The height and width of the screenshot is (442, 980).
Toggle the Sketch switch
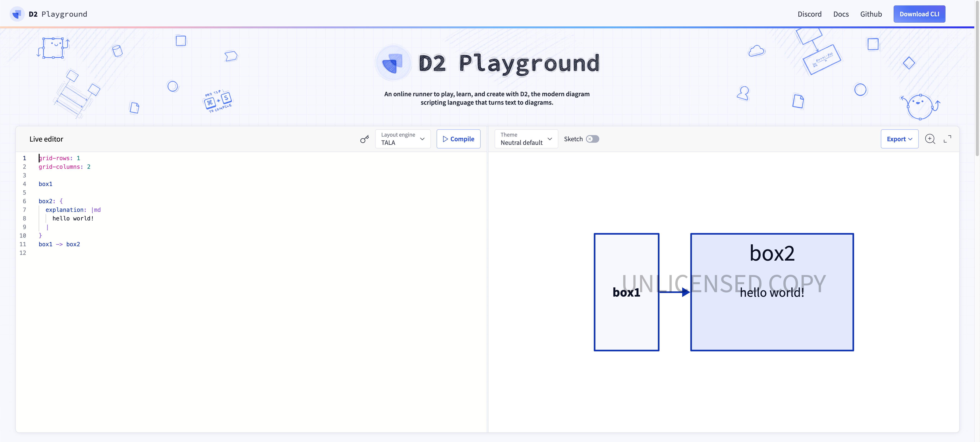click(592, 139)
